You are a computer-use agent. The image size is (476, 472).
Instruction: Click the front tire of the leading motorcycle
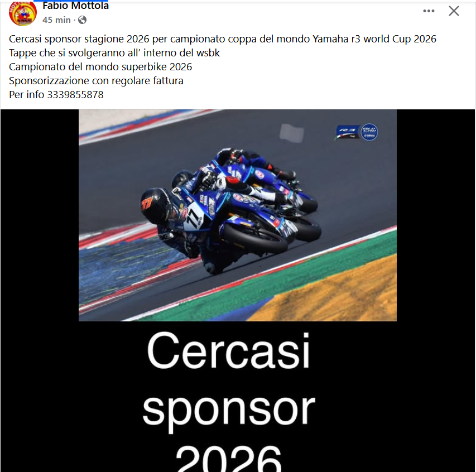254,239
